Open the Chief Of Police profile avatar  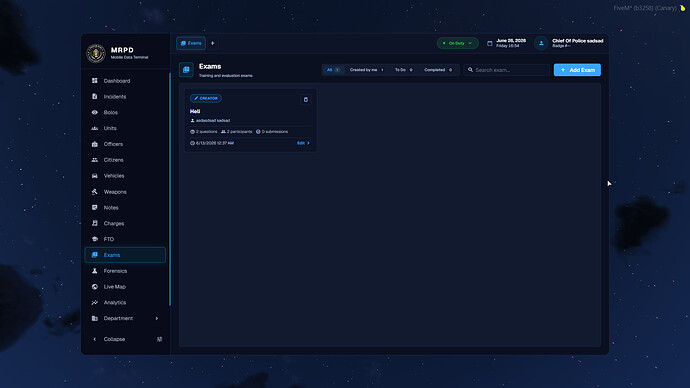(541, 43)
